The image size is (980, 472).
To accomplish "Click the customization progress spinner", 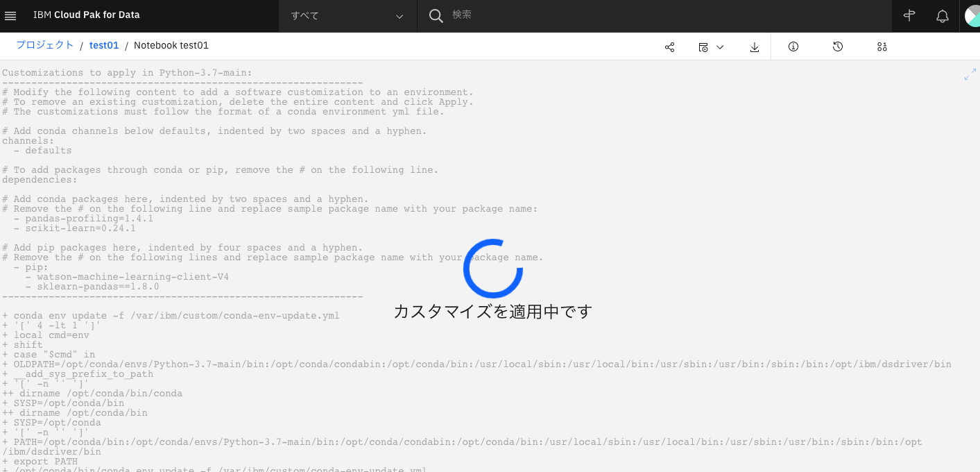I will point(492,268).
